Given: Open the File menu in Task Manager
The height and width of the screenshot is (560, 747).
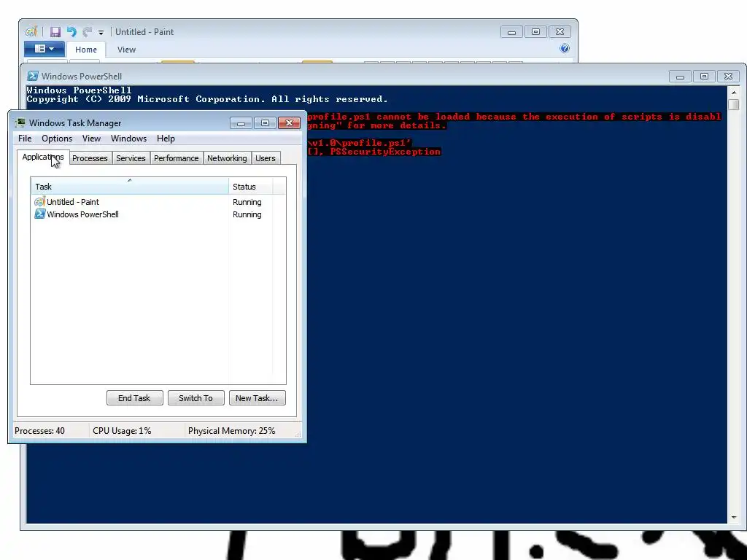Looking at the screenshot, I should click(25, 139).
